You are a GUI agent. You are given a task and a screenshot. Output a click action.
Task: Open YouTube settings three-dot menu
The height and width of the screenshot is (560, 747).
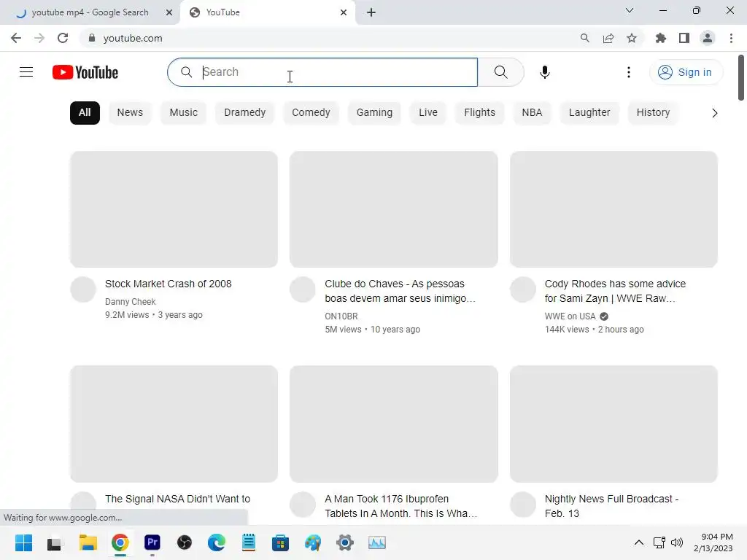(629, 72)
